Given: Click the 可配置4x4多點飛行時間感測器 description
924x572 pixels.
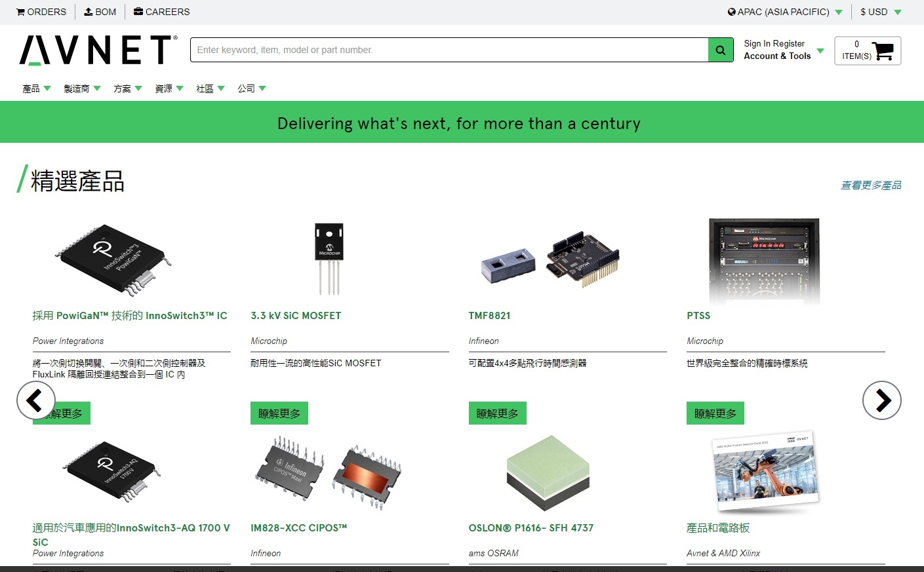Looking at the screenshot, I should pos(528,363).
